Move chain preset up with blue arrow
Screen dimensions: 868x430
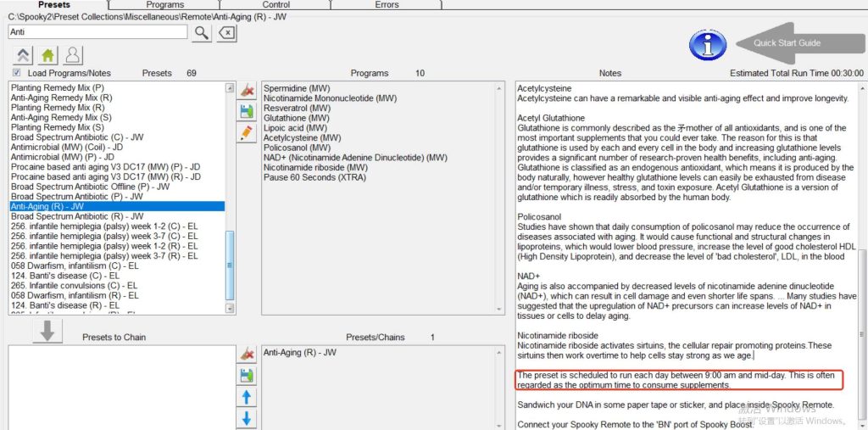[x=247, y=397]
